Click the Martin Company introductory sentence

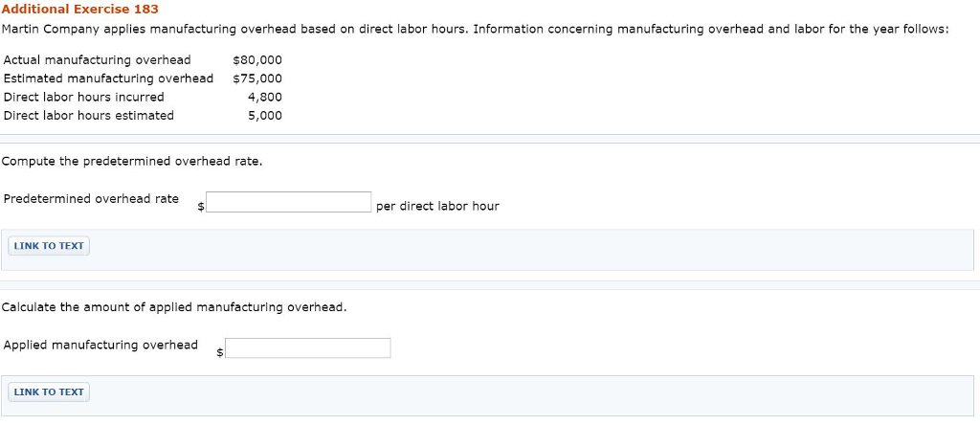click(475, 30)
